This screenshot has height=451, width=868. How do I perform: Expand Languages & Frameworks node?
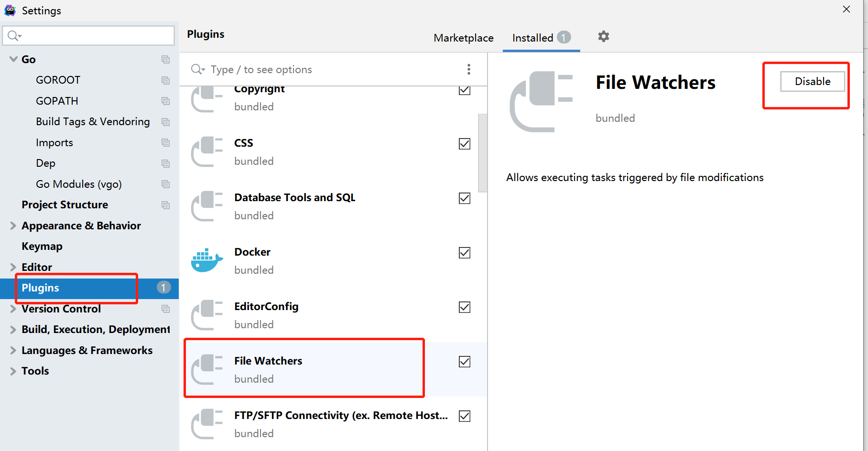13,350
